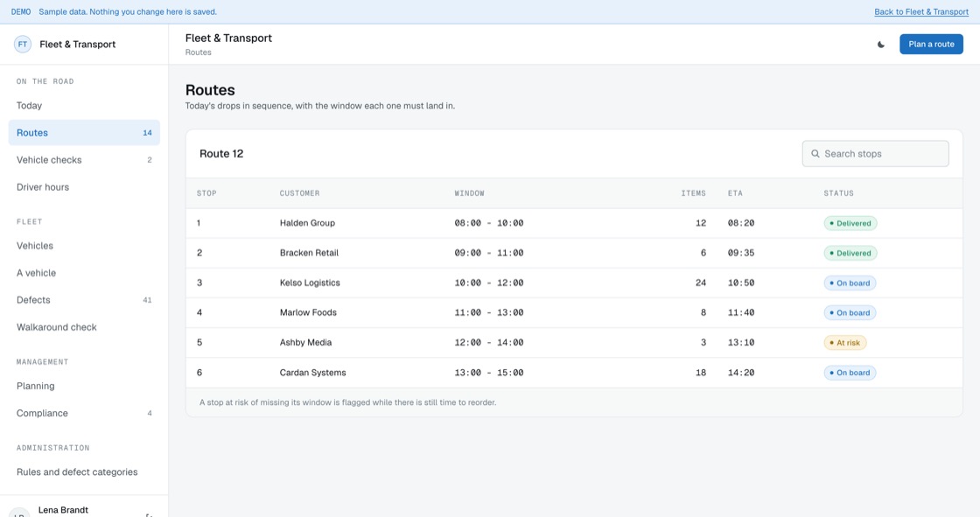980x517 pixels.
Task: Click the At risk badge for Ashby Media
Action: pyautogui.click(x=845, y=343)
